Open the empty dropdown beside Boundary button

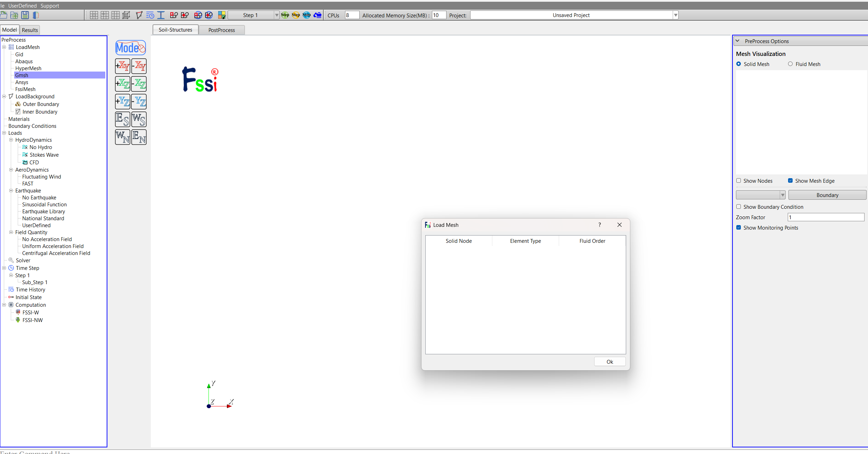pos(761,195)
